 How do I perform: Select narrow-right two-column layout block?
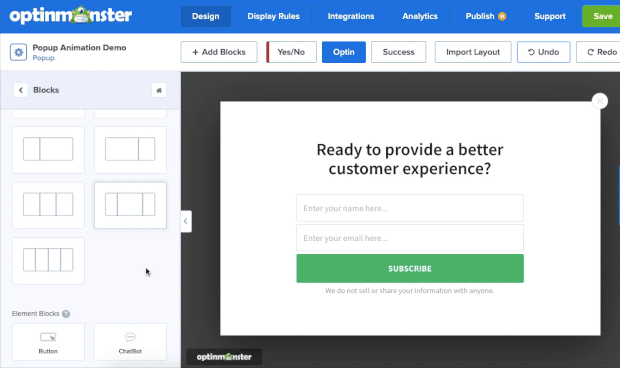pos(130,149)
